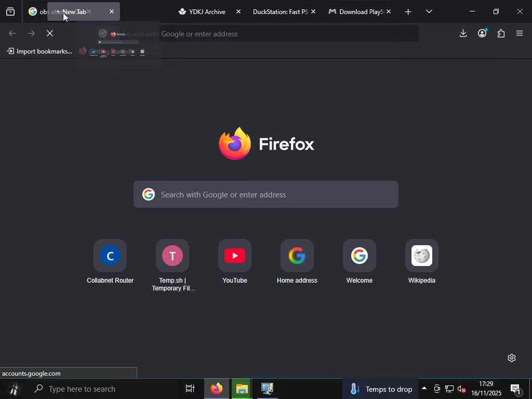
Task: Open the Welcome Google shortcut
Action: (x=360, y=262)
